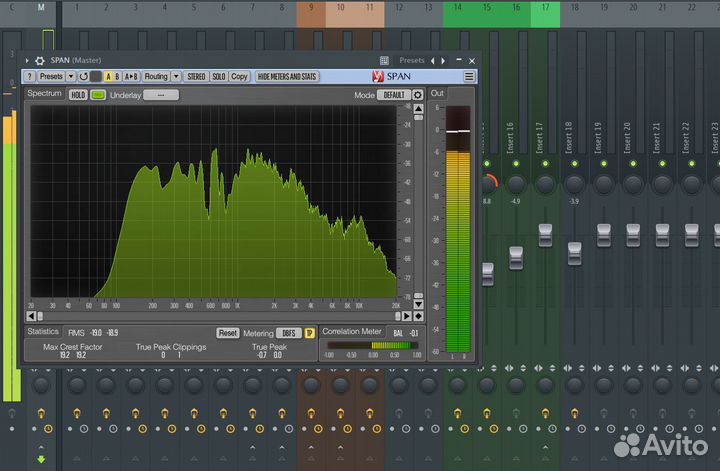Copy state A to B
The height and width of the screenshot is (471, 720).
tap(131, 76)
